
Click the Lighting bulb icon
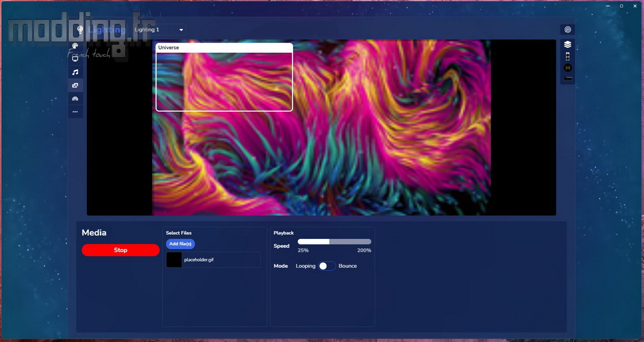pos(80,30)
